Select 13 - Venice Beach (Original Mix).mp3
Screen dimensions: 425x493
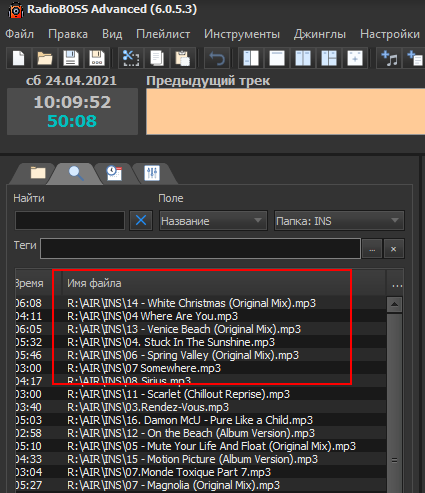tap(201, 329)
